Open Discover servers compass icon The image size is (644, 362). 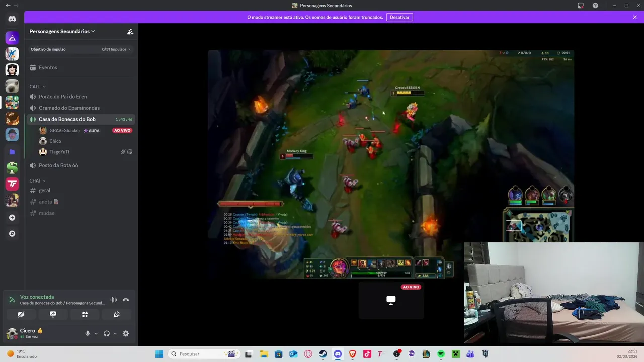12,234
